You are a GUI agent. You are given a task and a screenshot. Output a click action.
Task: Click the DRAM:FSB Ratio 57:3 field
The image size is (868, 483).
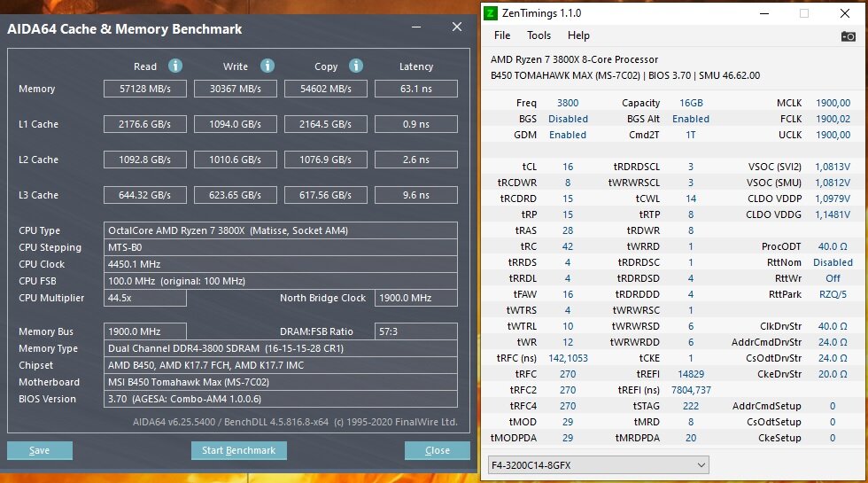[416, 331]
